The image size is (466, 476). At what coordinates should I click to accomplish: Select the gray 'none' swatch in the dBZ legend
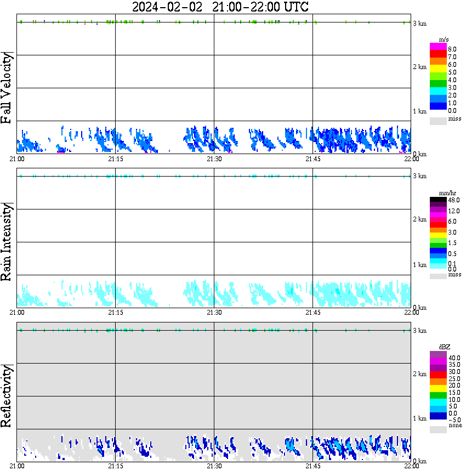click(438, 429)
